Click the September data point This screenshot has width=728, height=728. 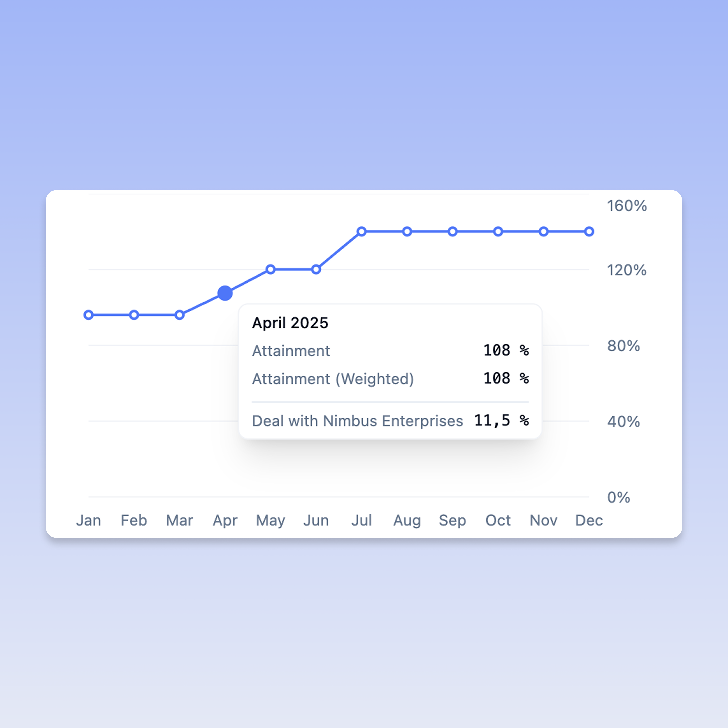click(x=452, y=231)
